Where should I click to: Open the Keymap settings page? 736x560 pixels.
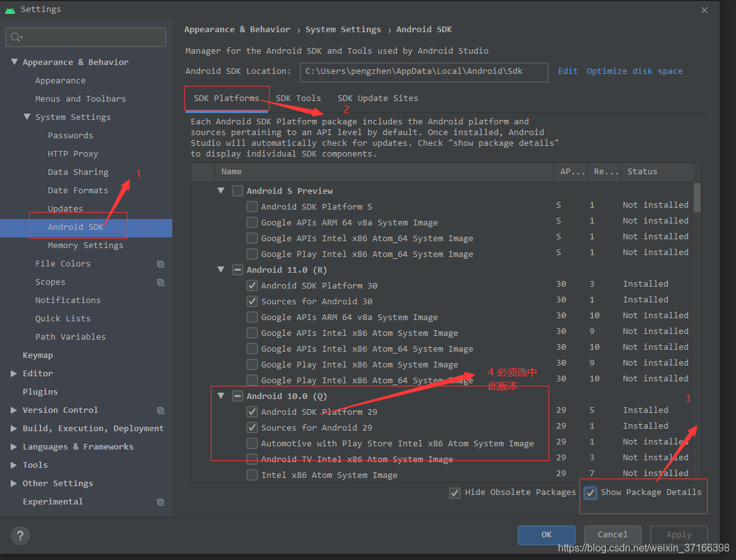click(37, 355)
